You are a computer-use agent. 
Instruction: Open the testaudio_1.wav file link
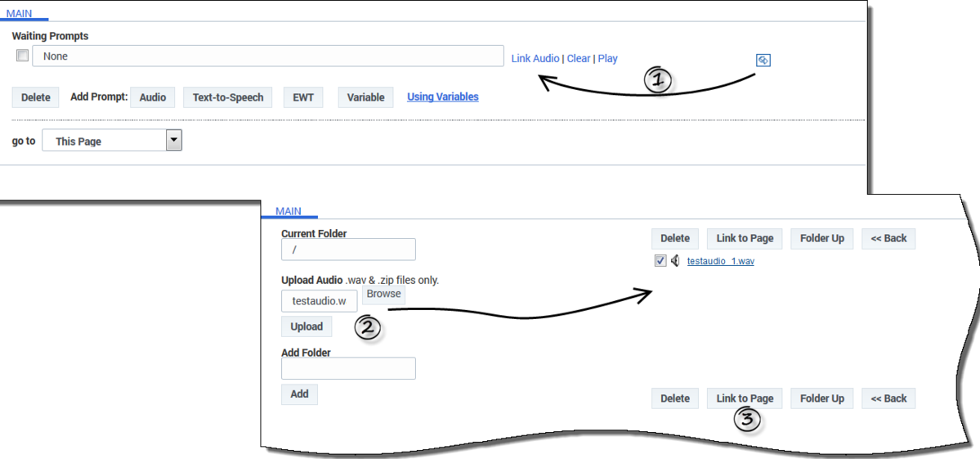click(720, 261)
